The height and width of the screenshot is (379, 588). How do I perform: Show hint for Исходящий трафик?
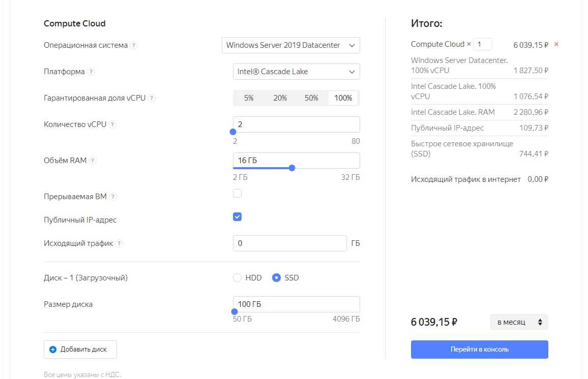click(119, 243)
